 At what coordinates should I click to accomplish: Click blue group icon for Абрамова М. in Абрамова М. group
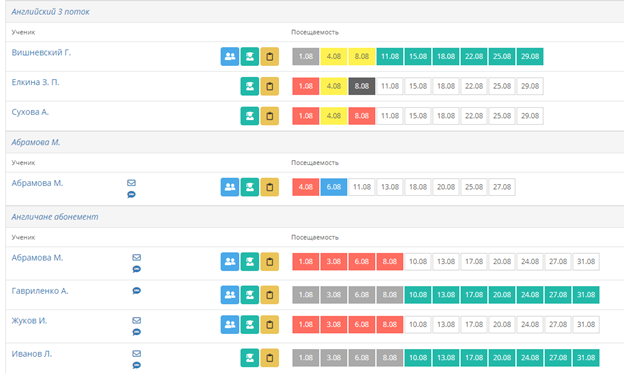click(230, 187)
